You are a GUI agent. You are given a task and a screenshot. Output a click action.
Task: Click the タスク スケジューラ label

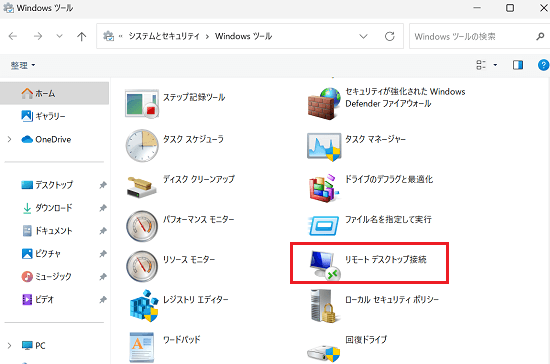tap(193, 139)
